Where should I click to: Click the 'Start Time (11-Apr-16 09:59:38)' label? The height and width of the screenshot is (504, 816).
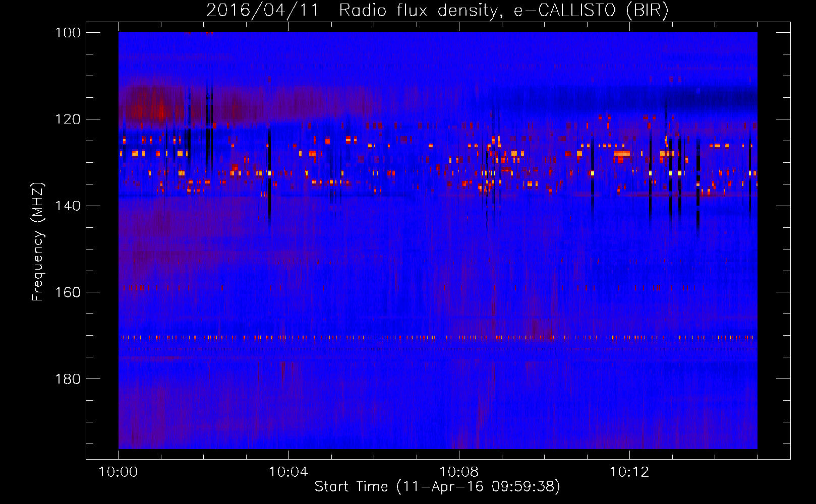[x=437, y=487]
